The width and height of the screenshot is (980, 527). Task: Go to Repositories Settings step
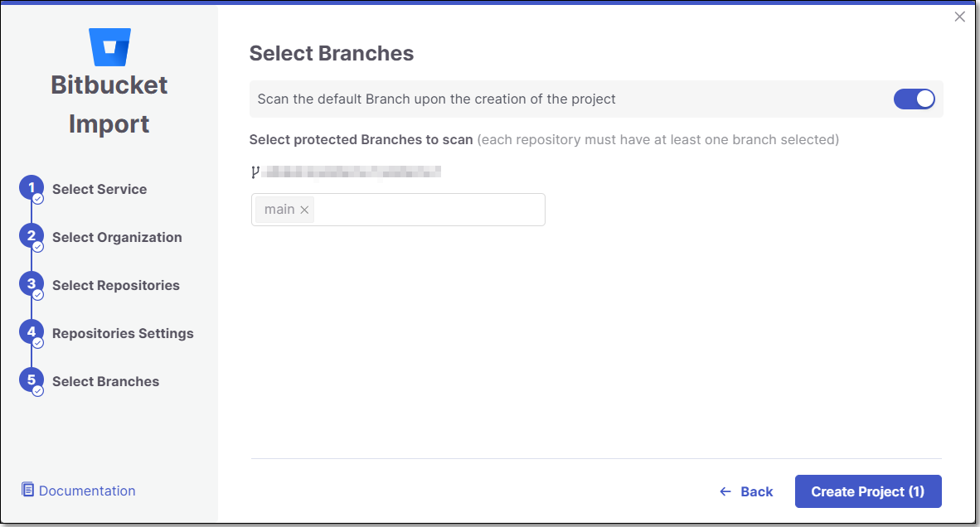pyautogui.click(x=123, y=333)
